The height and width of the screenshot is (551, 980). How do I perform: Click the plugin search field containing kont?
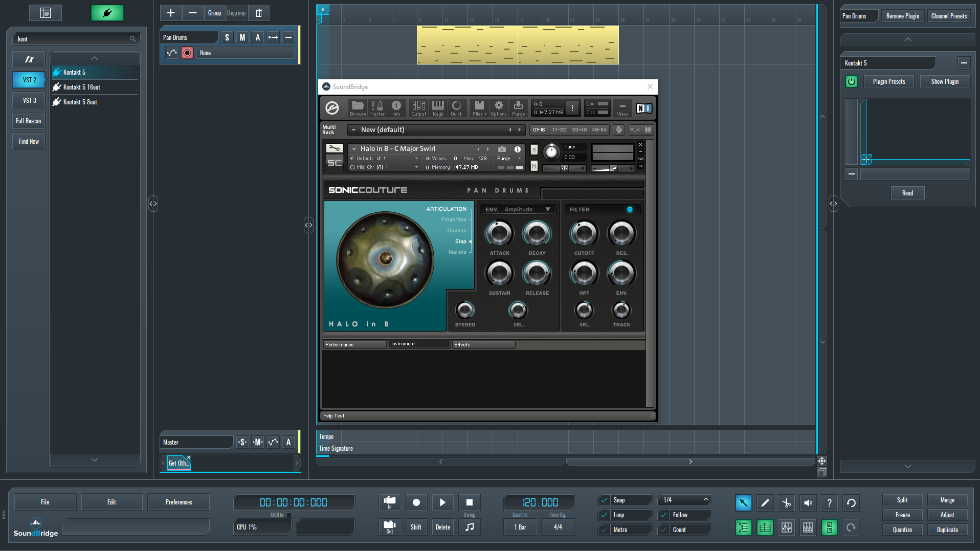tap(76, 39)
